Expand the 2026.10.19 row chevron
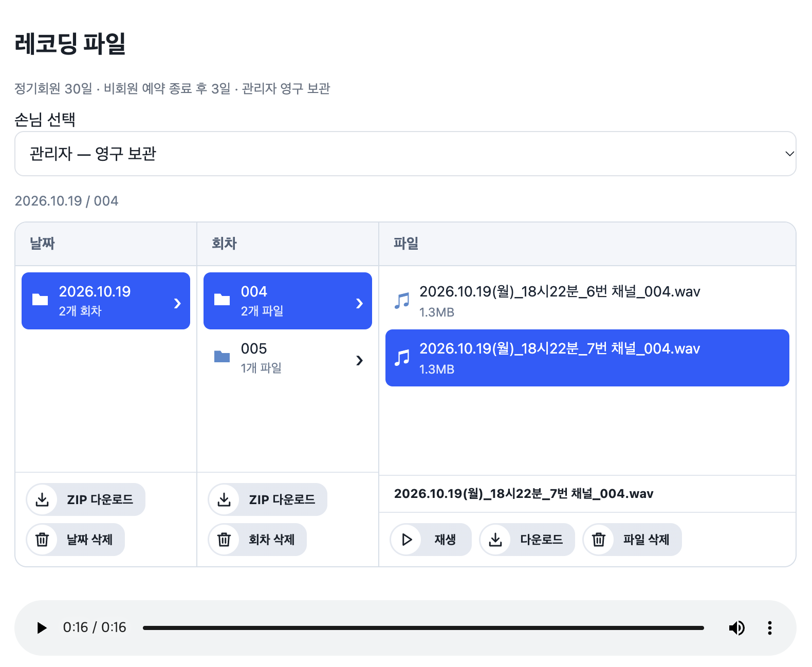Image resolution: width=812 pixels, height=667 pixels. pos(177,303)
